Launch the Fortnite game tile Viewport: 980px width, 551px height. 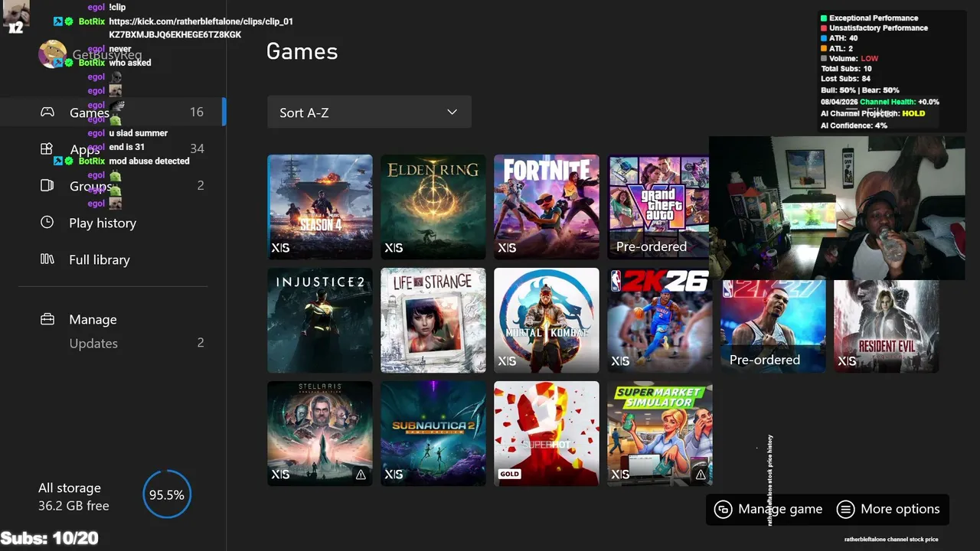(x=547, y=207)
